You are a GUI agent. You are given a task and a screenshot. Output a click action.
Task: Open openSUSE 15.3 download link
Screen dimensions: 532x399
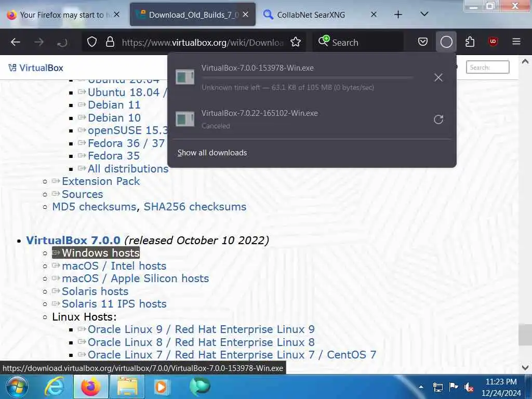128,130
